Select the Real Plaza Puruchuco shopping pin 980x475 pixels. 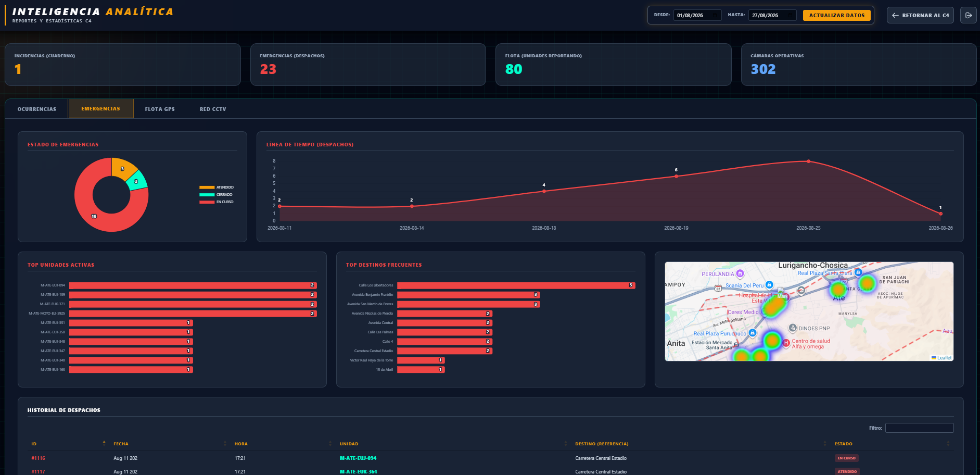click(x=752, y=333)
